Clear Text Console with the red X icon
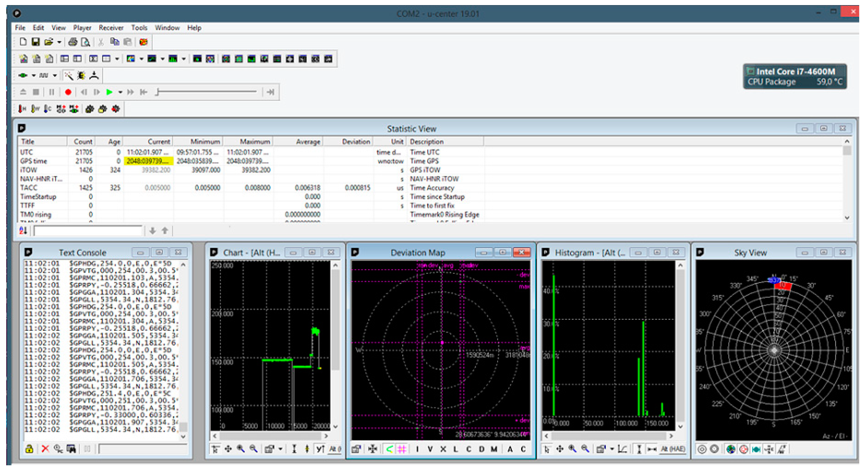The height and width of the screenshot is (472, 868). (x=45, y=449)
